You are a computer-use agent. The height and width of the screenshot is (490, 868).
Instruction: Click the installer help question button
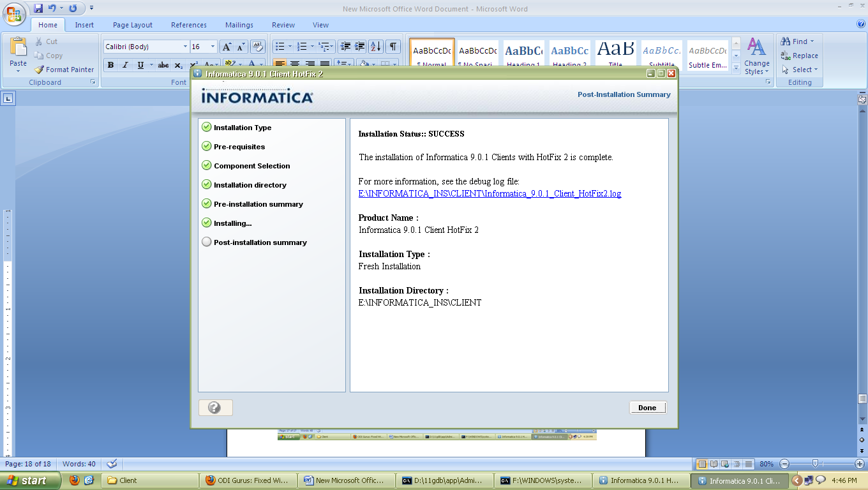[x=215, y=408]
